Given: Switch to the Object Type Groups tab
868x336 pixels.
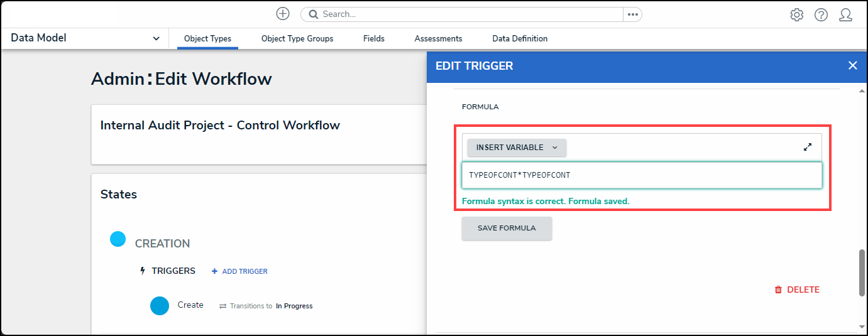Looking at the screenshot, I should point(297,39).
